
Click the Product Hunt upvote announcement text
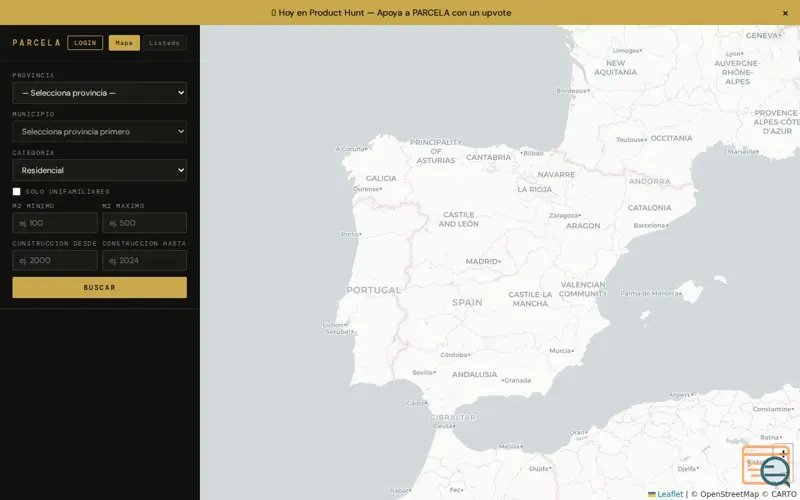tap(391, 13)
